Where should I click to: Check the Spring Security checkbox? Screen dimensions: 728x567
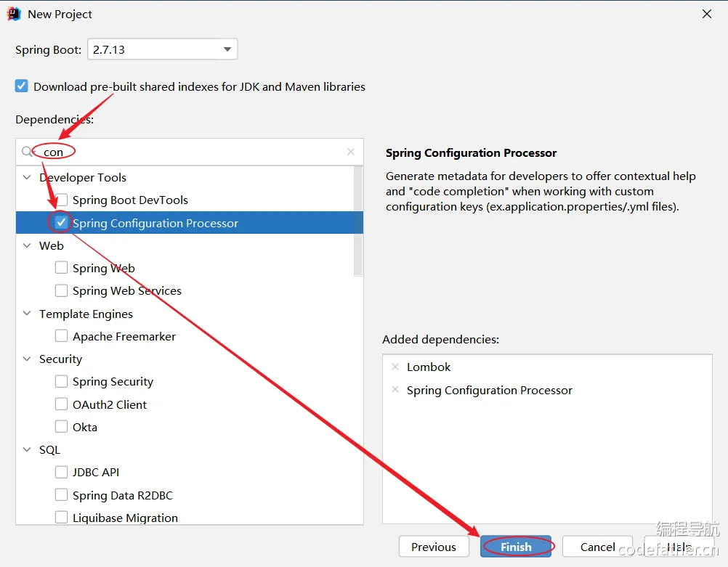[x=61, y=381]
